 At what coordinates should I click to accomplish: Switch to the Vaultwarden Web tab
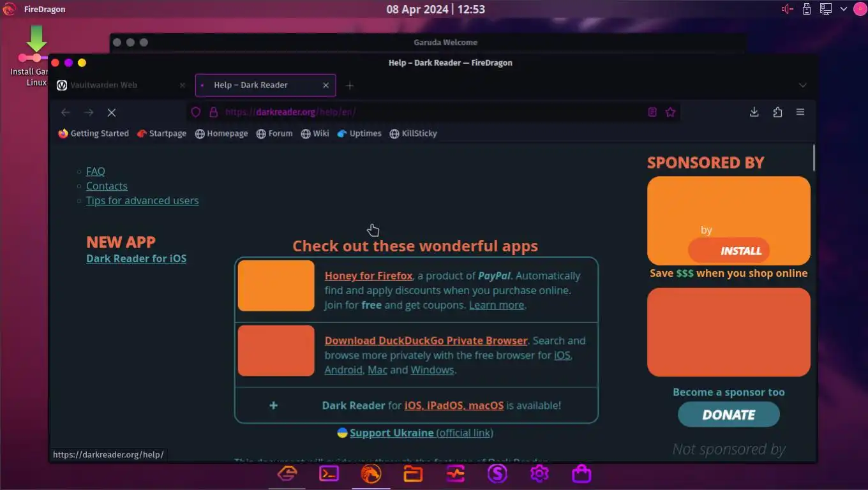121,85
